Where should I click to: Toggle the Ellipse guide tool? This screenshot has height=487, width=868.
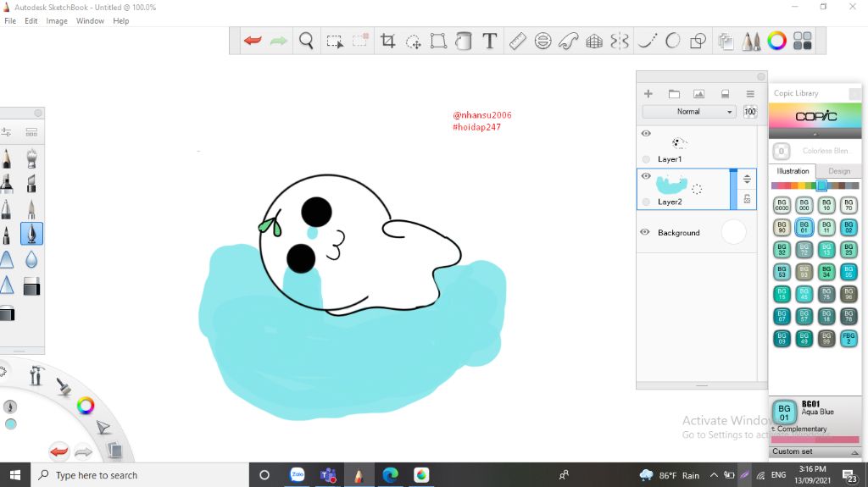coord(543,41)
